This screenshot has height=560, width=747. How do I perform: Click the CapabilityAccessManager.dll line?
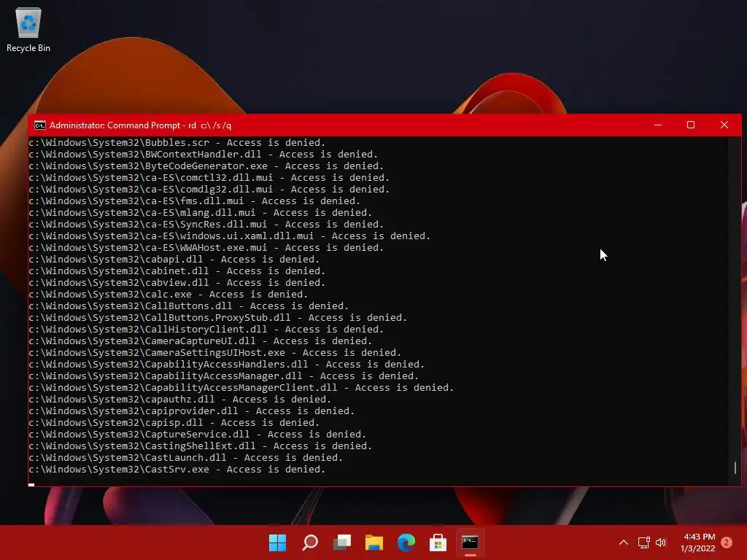pos(223,376)
